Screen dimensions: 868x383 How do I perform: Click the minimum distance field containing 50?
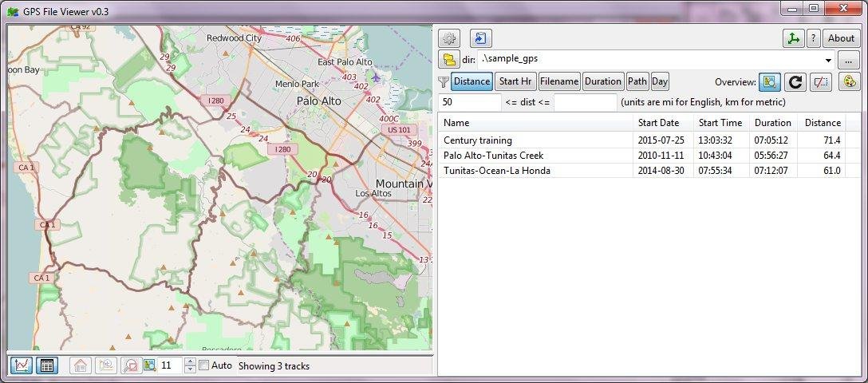coord(470,102)
